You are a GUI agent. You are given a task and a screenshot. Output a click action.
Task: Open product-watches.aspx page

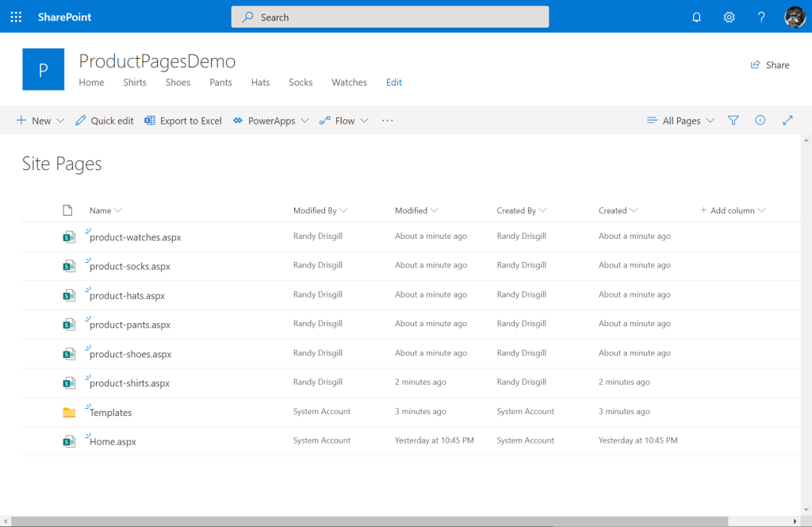click(135, 237)
